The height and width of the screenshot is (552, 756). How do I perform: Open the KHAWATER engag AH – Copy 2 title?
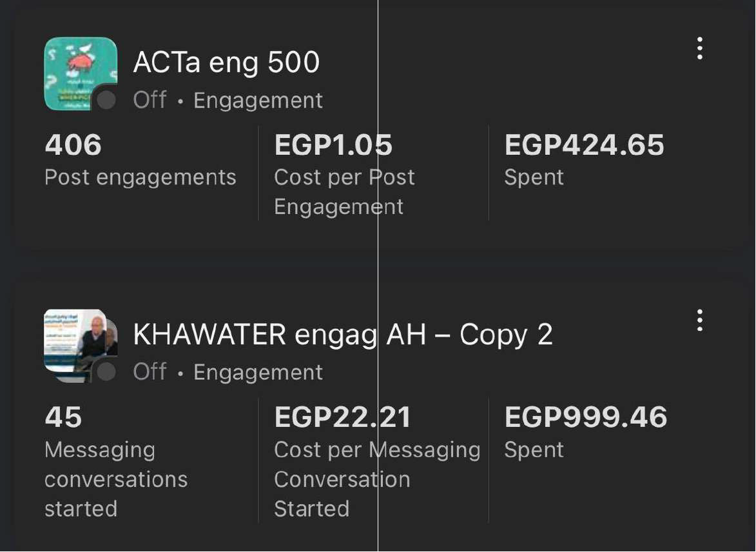pyautogui.click(x=342, y=335)
